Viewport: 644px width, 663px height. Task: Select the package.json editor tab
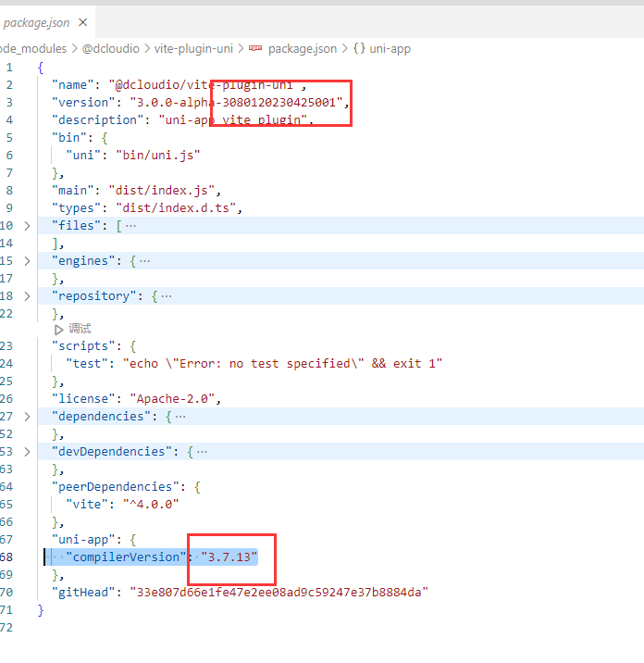coord(45,22)
